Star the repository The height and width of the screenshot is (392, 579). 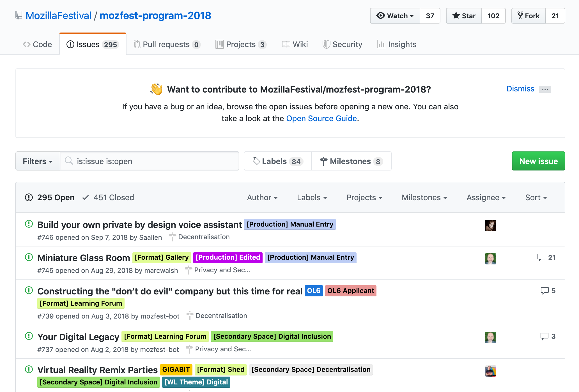[x=464, y=16]
